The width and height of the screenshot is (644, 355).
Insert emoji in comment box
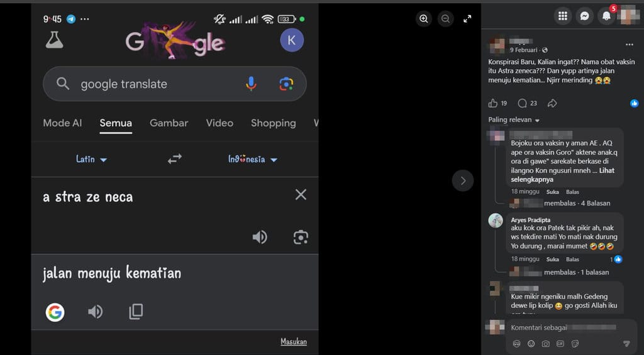click(x=531, y=344)
